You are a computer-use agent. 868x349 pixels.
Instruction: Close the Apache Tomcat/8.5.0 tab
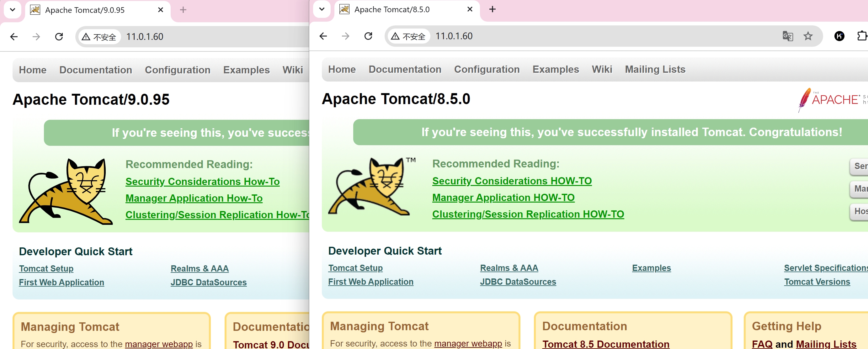pyautogui.click(x=470, y=9)
